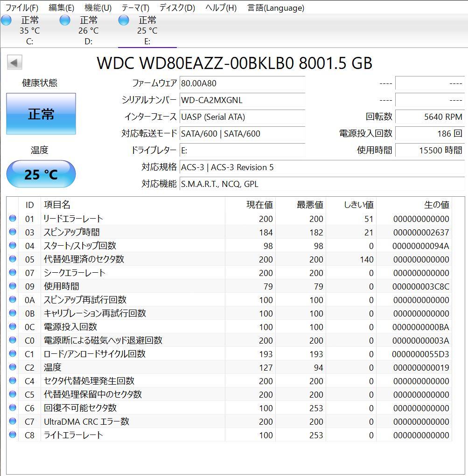Viewport: 468px width, 476px height.
Task: Click the back arrow navigation icon
Action: pos(14,62)
